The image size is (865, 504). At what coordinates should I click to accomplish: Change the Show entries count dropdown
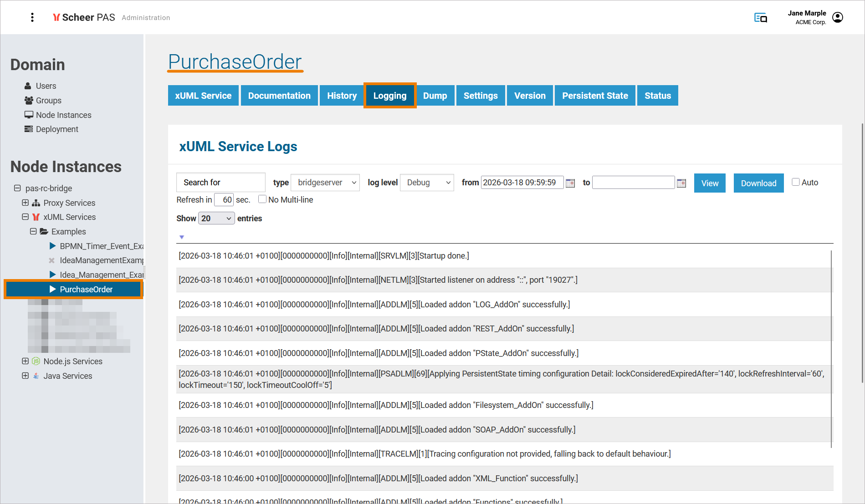point(216,219)
